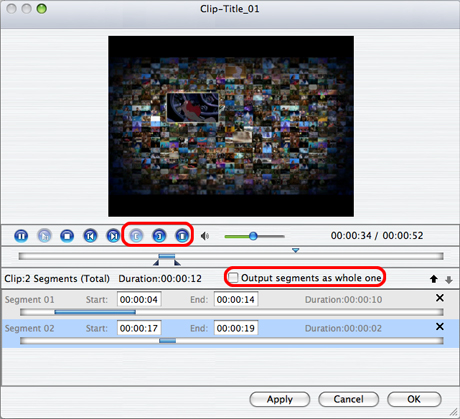Click the Clip:2 Segments (Total) label
Image resolution: width=460 pixels, height=419 pixels.
click(57, 279)
